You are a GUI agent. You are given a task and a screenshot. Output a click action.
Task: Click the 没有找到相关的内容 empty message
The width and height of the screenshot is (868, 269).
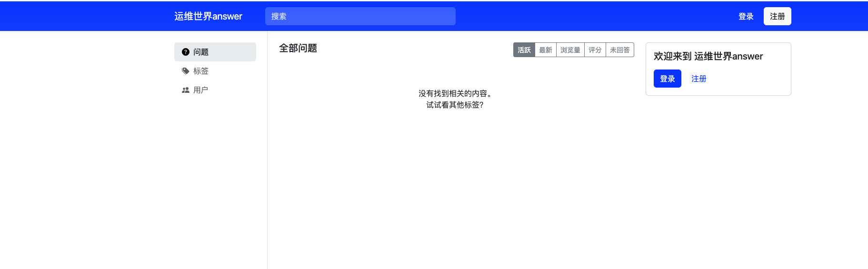pos(455,93)
